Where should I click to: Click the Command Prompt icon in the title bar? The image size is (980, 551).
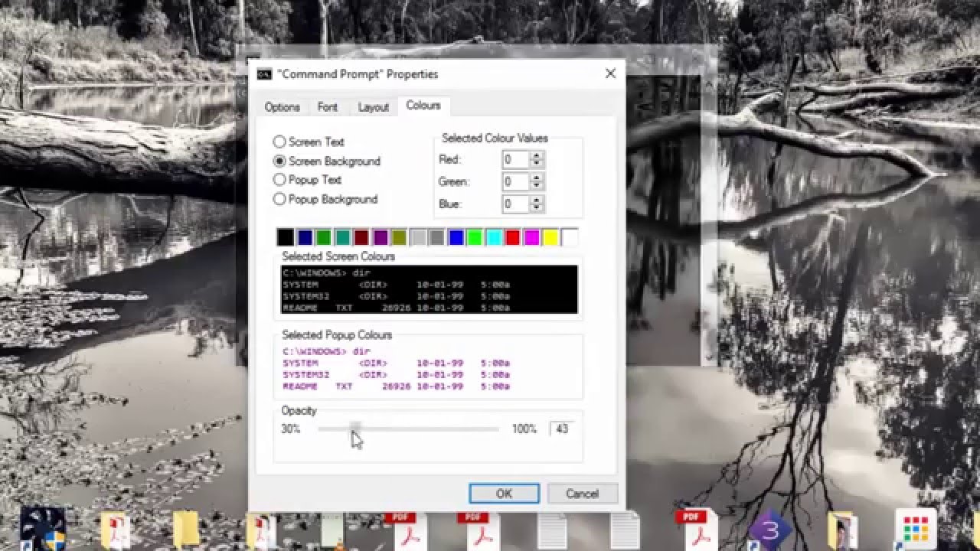coord(264,74)
